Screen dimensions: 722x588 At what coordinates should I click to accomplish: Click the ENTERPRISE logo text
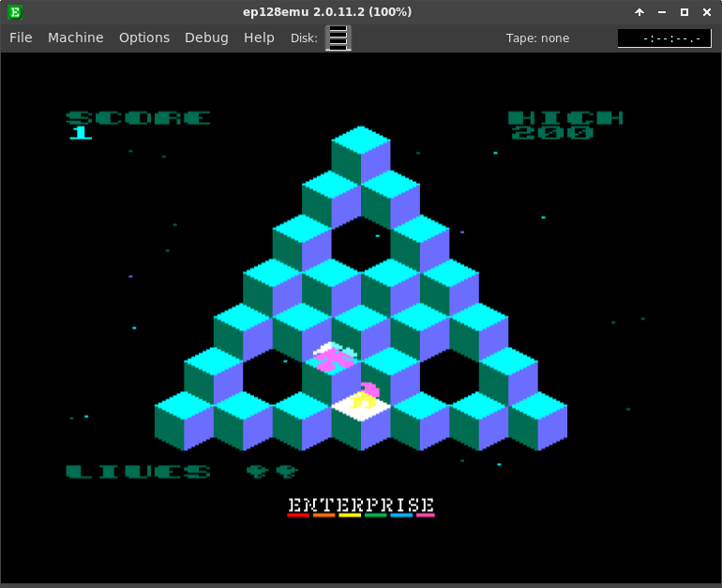click(361, 505)
